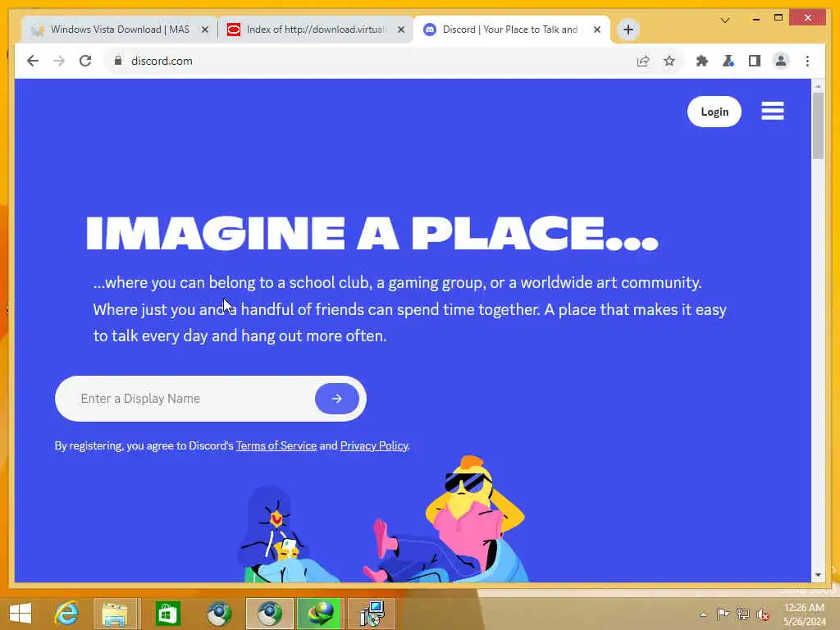Close the Discord tab
Image resolution: width=840 pixels, height=630 pixels.
(x=597, y=30)
